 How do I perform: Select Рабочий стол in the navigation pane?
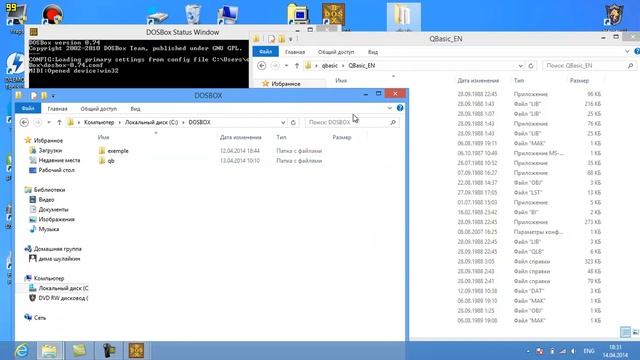point(56,170)
